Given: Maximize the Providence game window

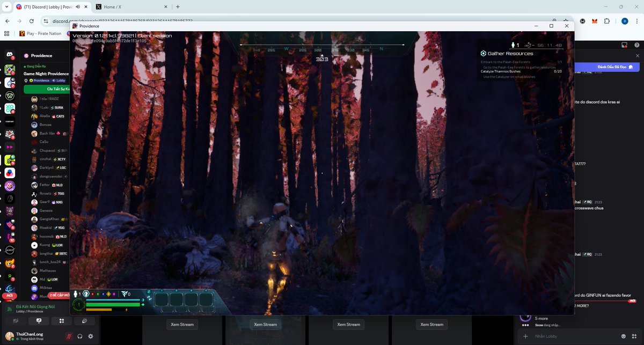Looking at the screenshot, I should click(551, 26).
